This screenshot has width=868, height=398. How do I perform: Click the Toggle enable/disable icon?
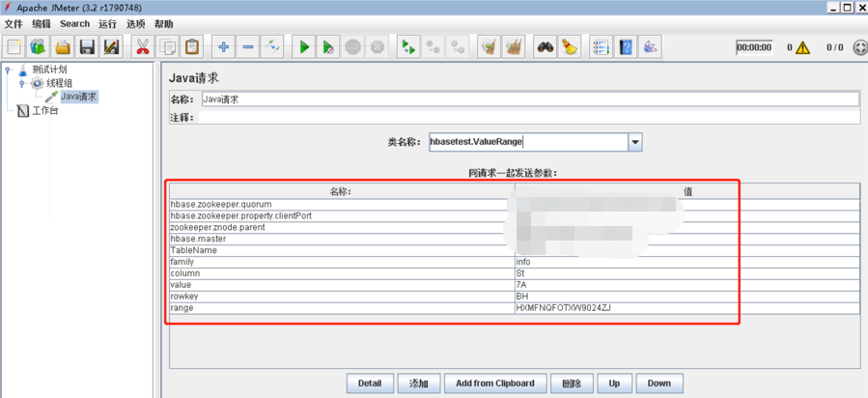point(272,47)
